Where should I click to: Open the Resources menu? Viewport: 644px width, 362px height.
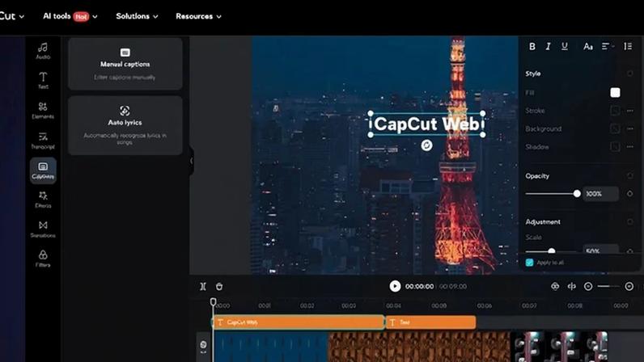(198, 16)
